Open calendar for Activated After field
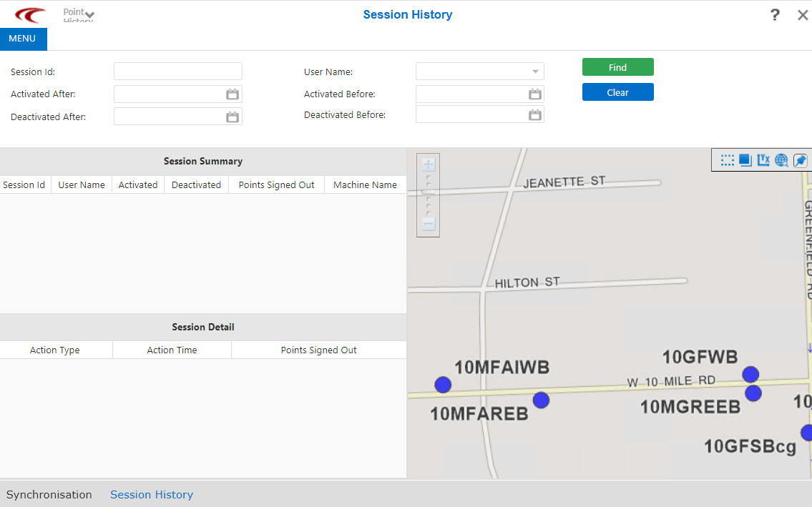The width and height of the screenshot is (812, 507). (x=233, y=94)
